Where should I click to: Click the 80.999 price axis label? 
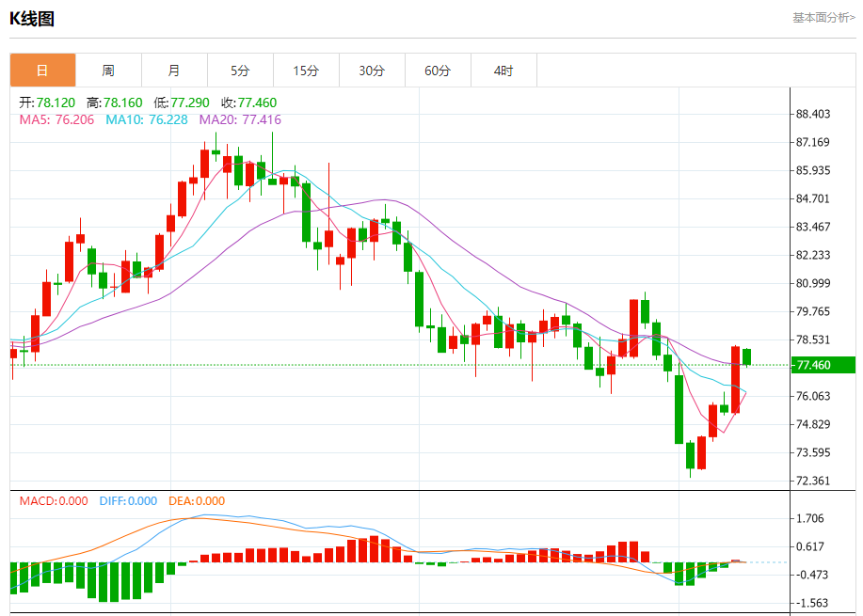coord(813,283)
